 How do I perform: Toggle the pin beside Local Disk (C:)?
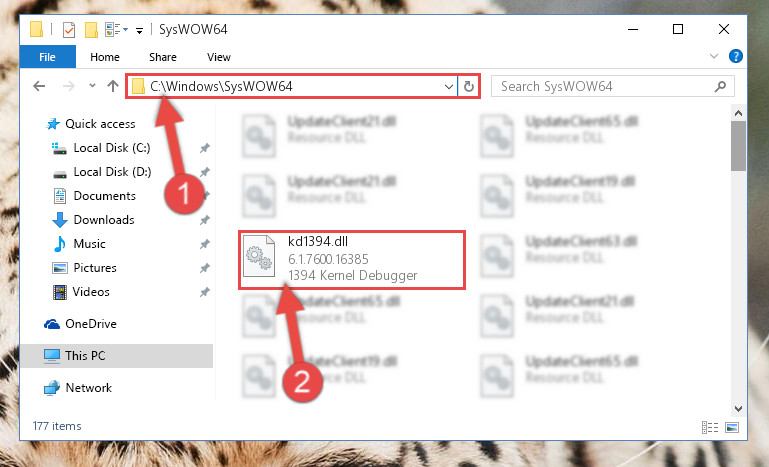[x=205, y=148]
